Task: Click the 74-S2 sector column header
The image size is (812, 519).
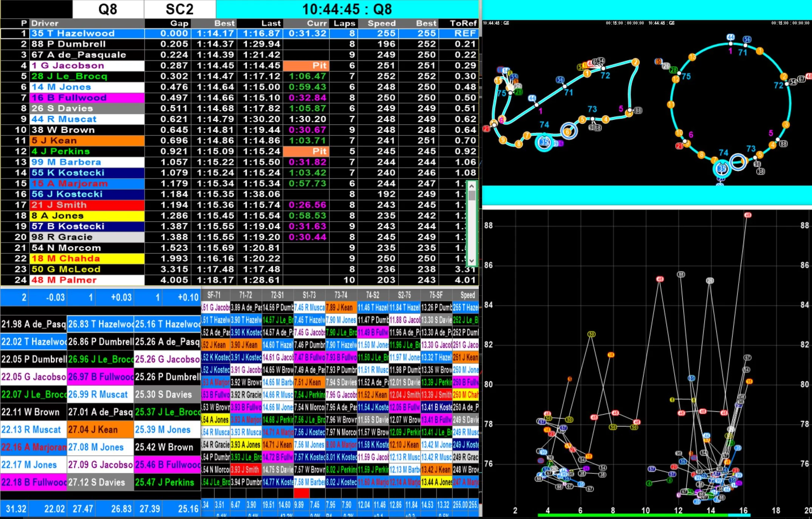Action: 372,295
